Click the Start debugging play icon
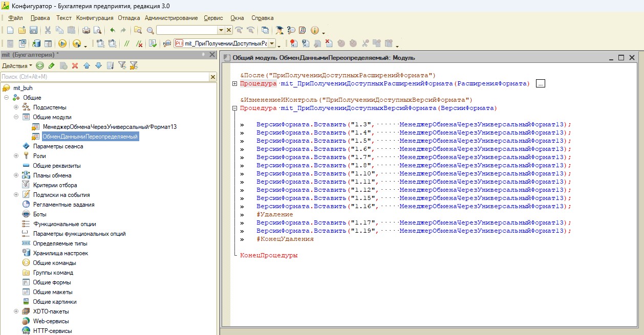Viewport: 644px width, 335px height. click(62, 43)
